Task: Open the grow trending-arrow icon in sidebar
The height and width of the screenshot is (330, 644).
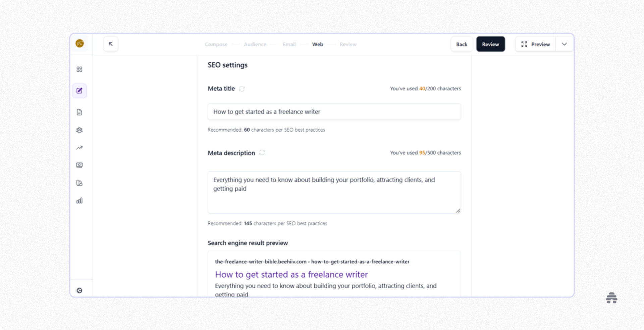Action: point(79,148)
